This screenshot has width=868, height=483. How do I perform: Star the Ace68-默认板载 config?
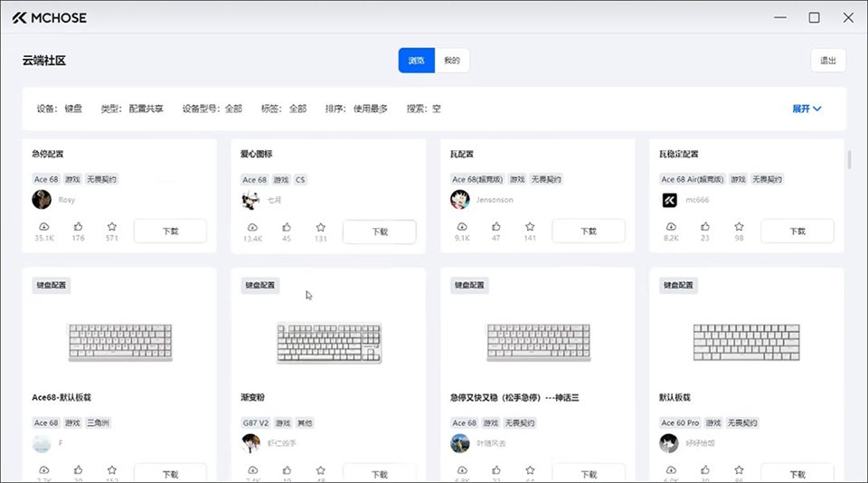[112, 470]
